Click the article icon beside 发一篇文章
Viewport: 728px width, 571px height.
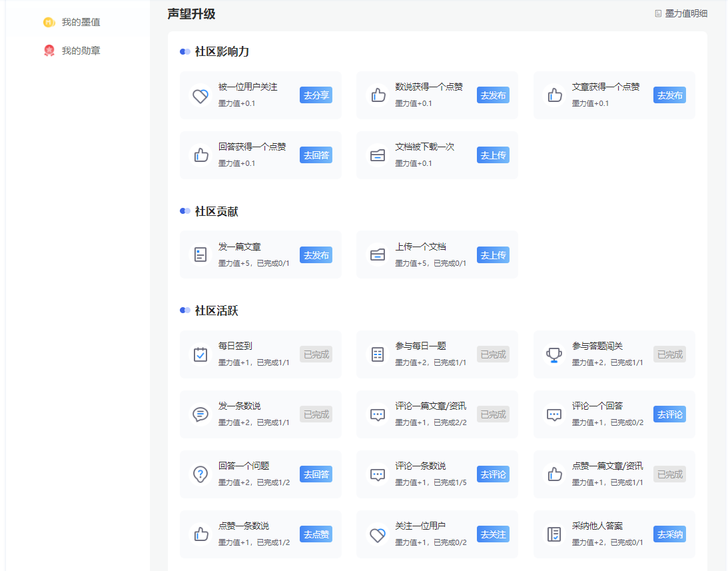(200, 255)
